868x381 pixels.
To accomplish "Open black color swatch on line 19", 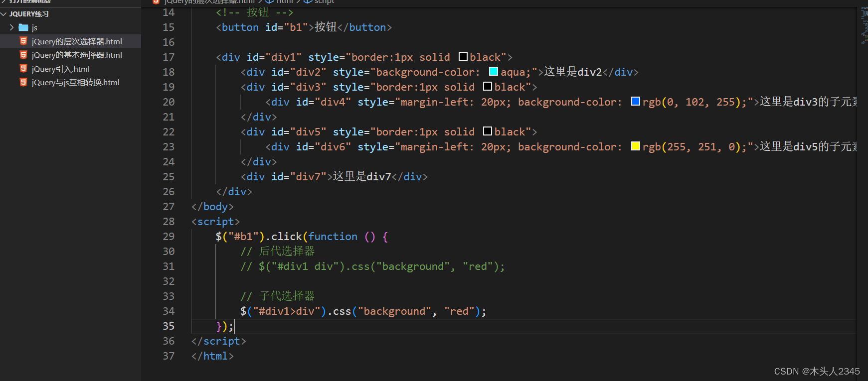I will 488,86.
